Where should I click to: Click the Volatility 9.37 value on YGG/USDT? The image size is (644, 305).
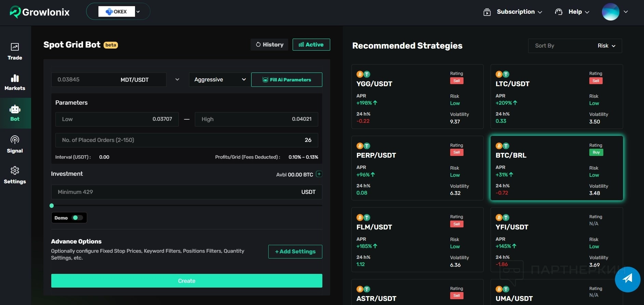click(x=455, y=122)
